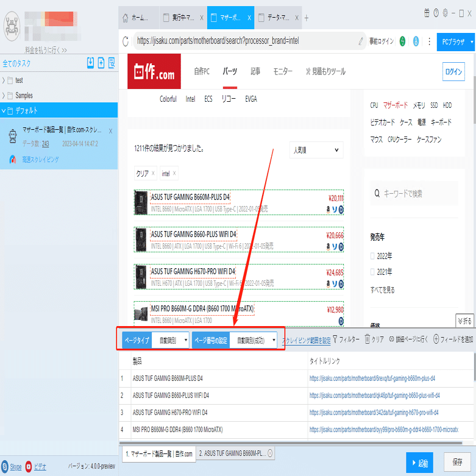Open the モニター site menu
The image size is (476, 476).
point(283,71)
